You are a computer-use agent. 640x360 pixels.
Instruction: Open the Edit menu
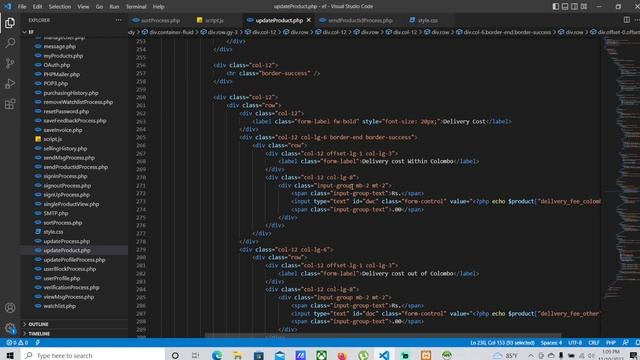tap(37, 7)
